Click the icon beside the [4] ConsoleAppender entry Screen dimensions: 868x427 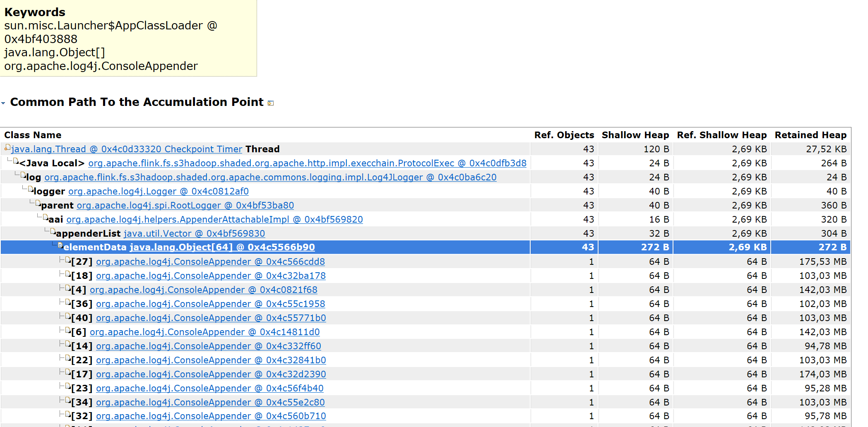[68, 288]
